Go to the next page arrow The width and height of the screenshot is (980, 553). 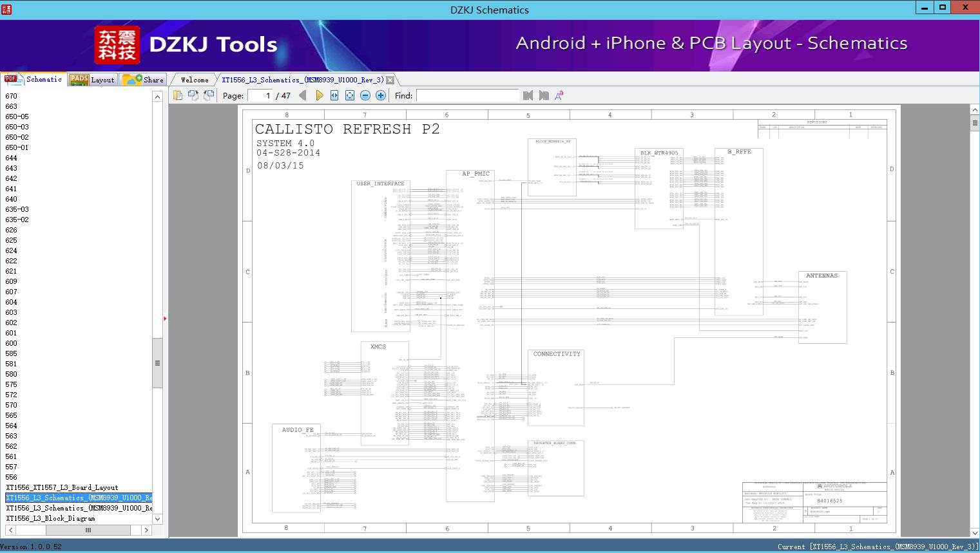[x=319, y=95]
